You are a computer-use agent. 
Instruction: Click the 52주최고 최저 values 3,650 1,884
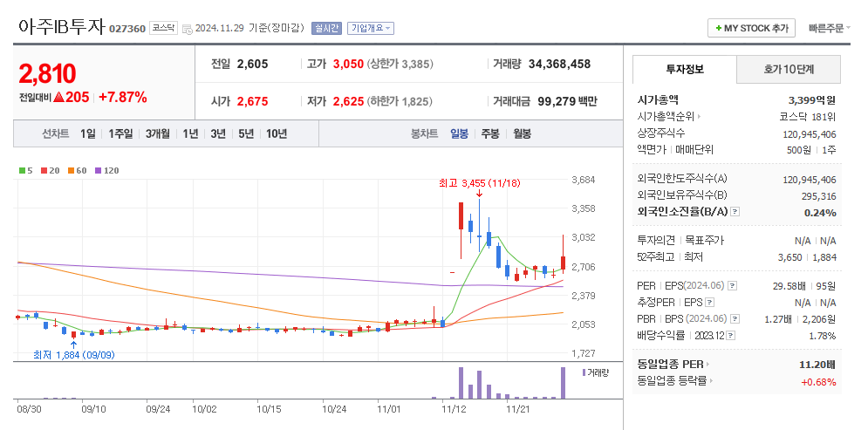point(808,256)
